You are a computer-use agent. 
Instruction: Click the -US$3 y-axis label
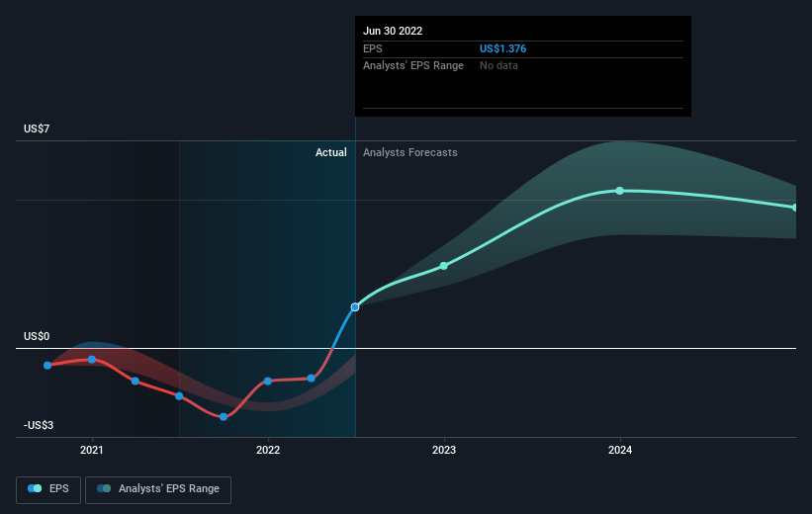(39, 425)
